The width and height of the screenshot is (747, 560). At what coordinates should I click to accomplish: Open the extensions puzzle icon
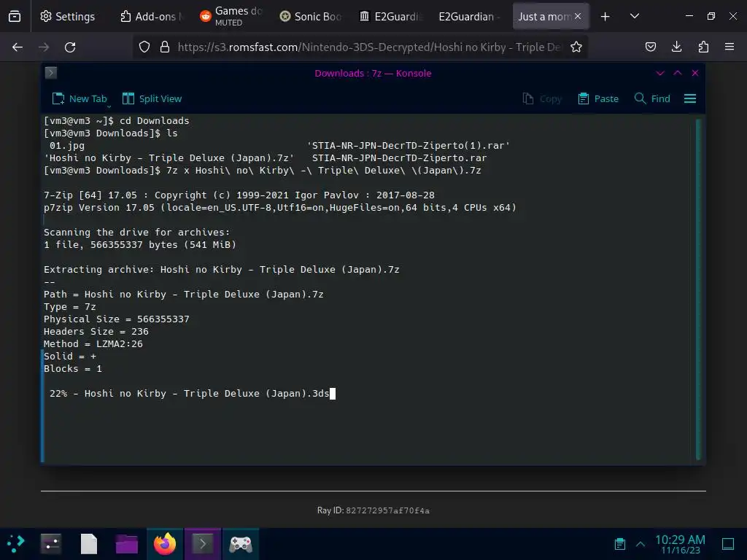(x=703, y=47)
